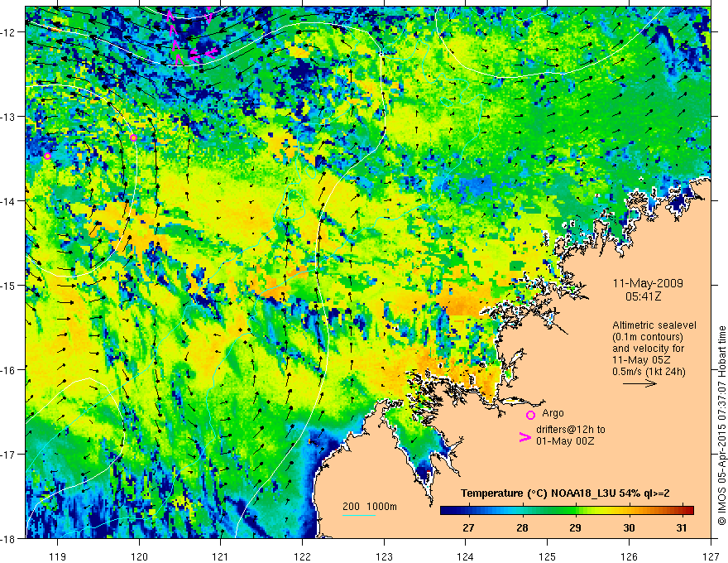Click the magenta Argo circle in the legend

click(x=530, y=415)
